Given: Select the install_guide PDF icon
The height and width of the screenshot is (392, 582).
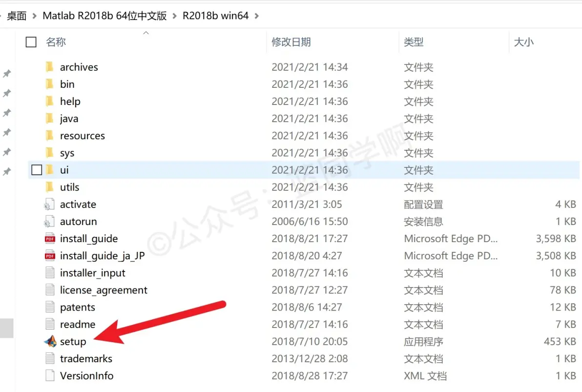Looking at the screenshot, I should point(50,238).
